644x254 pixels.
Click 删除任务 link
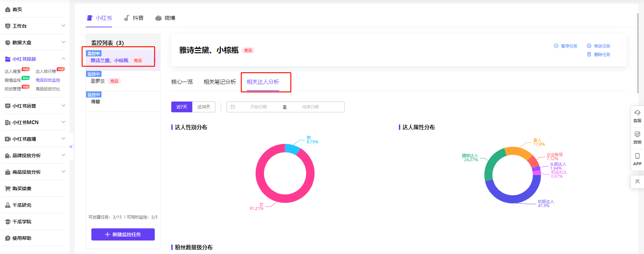[602, 54]
